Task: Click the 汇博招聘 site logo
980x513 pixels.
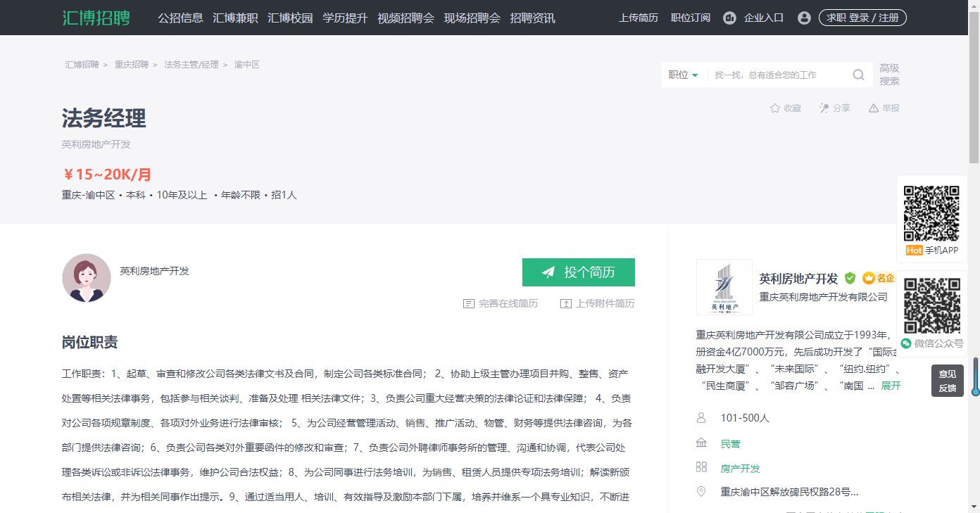Action: [96, 18]
